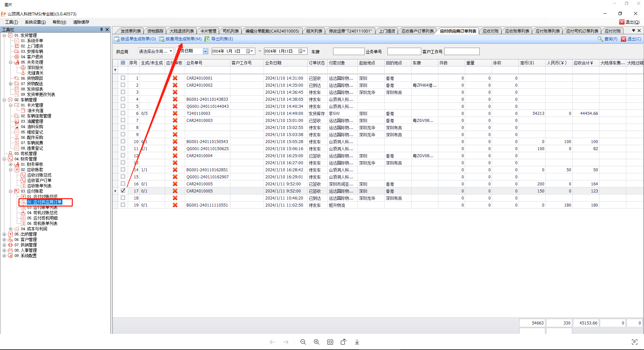Uncheck the checkbox for row 17
Screen dimensions: 644x350
point(123,191)
